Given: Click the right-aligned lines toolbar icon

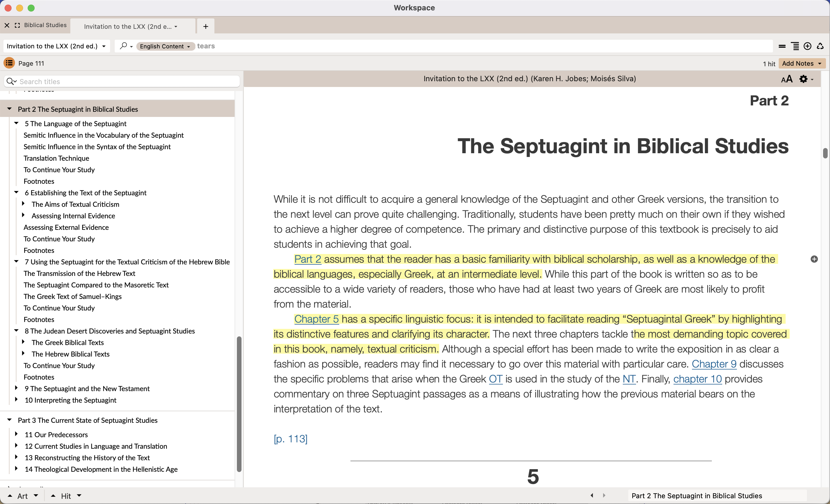Looking at the screenshot, I should click(x=795, y=46).
